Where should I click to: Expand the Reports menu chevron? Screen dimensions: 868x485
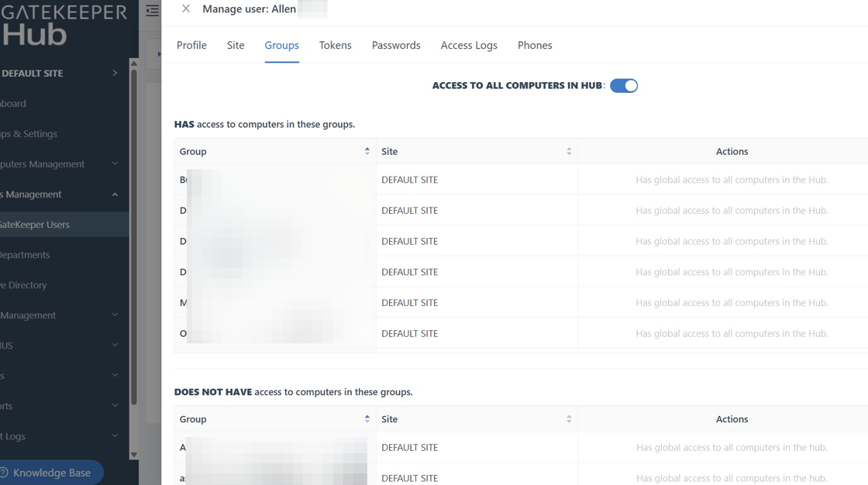coord(115,406)
